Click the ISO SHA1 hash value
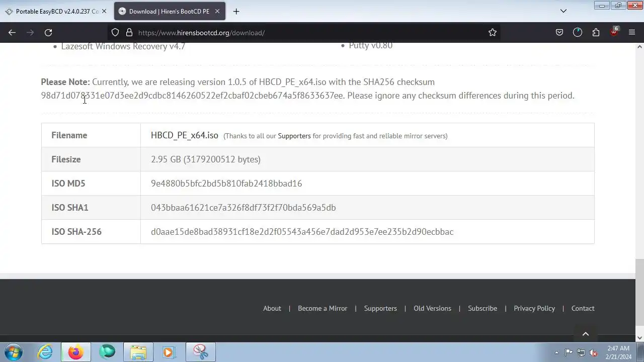Image resolution: width=644 pixels, height=362 pixels. (244, 208)
